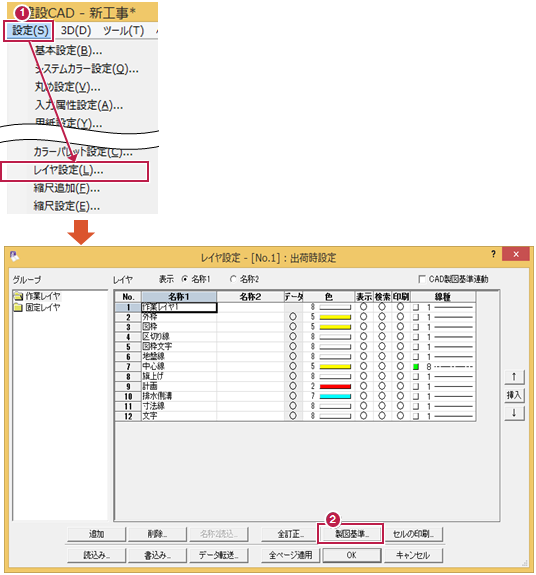
Task: Open the 3D(D) menu
Action: pyautogui.click(x=76, y=31)
